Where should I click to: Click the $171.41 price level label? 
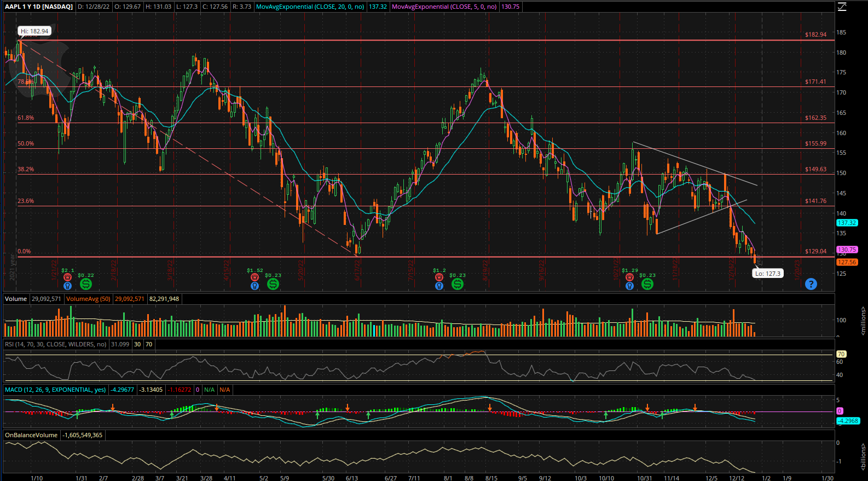tap(815, 82)
